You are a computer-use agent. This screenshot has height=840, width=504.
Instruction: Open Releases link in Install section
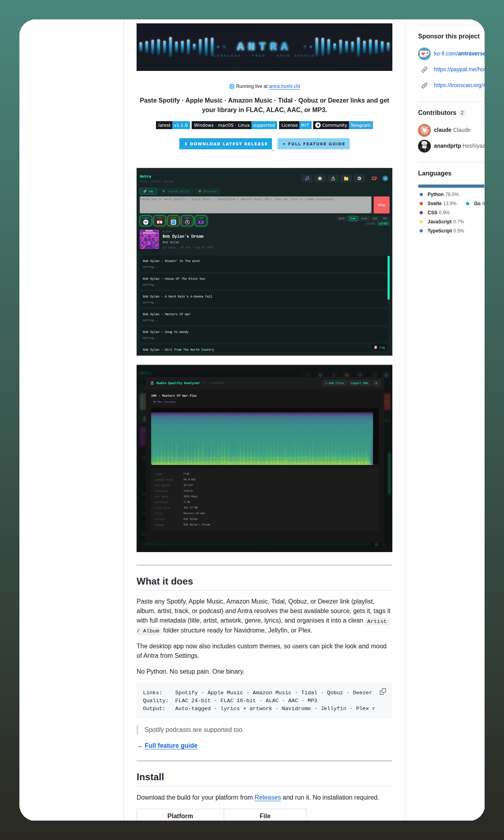click(268, 797)
